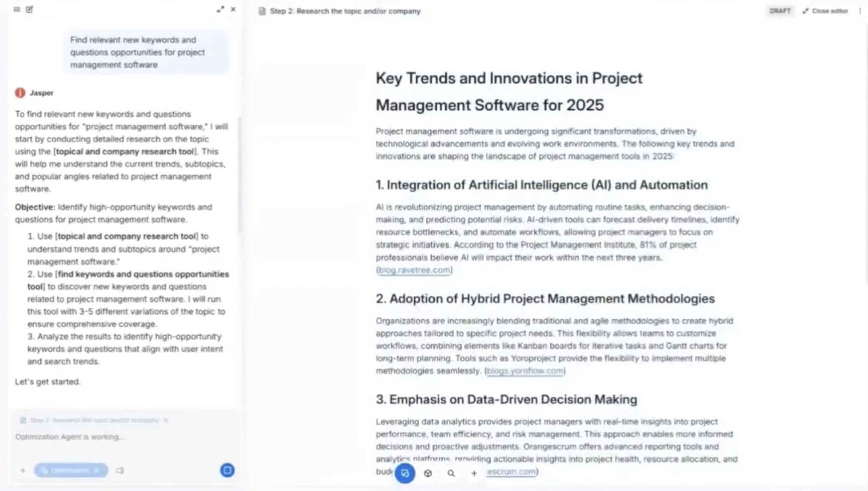Open the more options menu in editor header
This screenshot has width=868, height=491.
(x=860, y=11)
